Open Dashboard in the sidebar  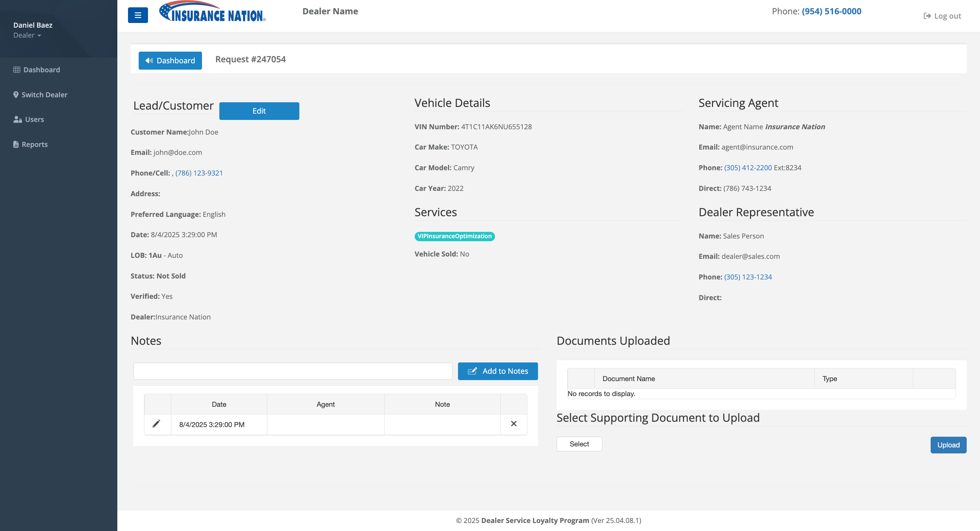point(37,70)
